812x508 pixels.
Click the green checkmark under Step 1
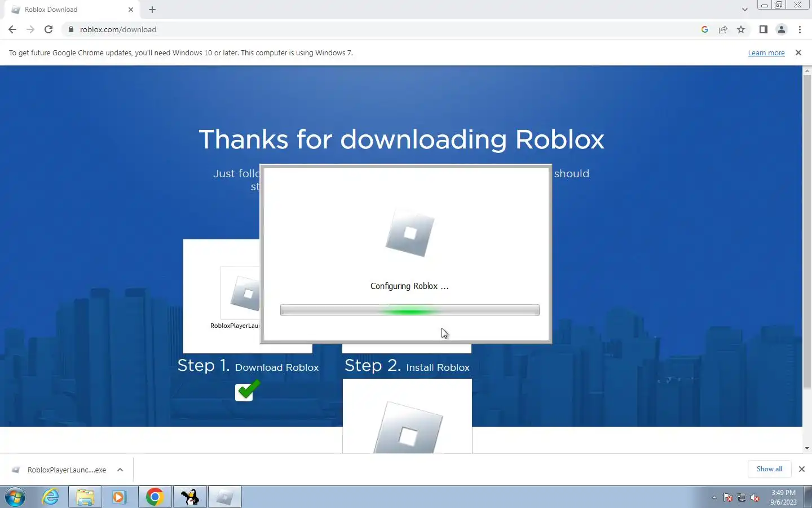(248, 390)
